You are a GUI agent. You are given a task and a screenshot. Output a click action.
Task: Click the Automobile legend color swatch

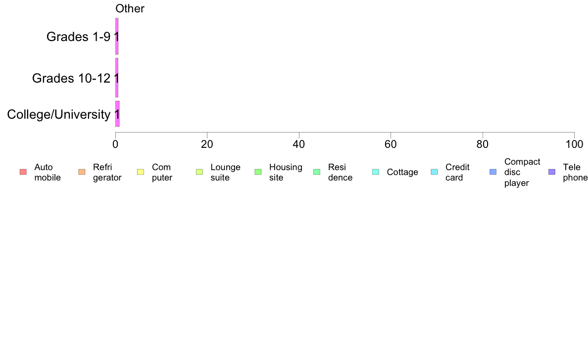(23, 172)
